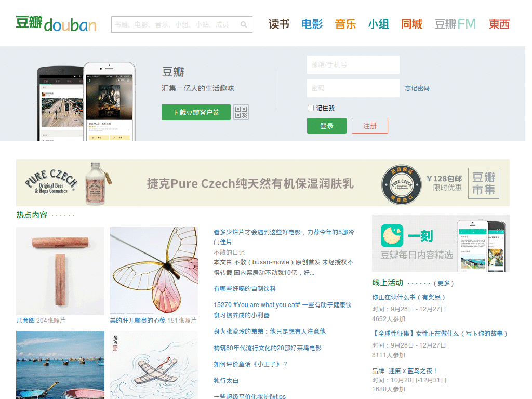Image resolution: width=532 pixels, height=399 pixels.
Task: Open the 音乐 navigation item
Action: tap(345, 24)
